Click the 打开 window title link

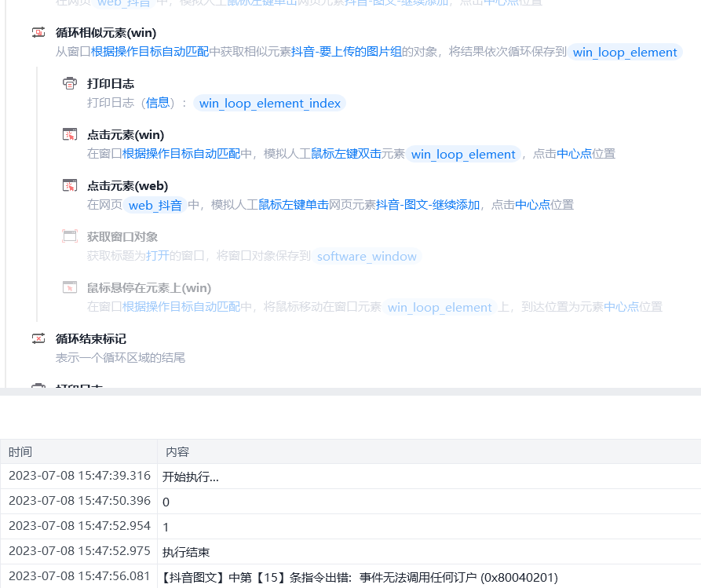coord(157,256)
